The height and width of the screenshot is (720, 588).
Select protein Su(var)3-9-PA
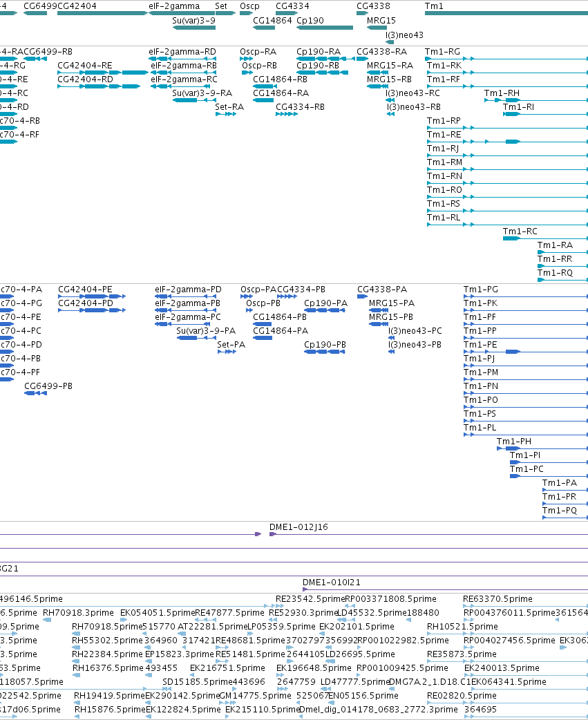(206, 330)
